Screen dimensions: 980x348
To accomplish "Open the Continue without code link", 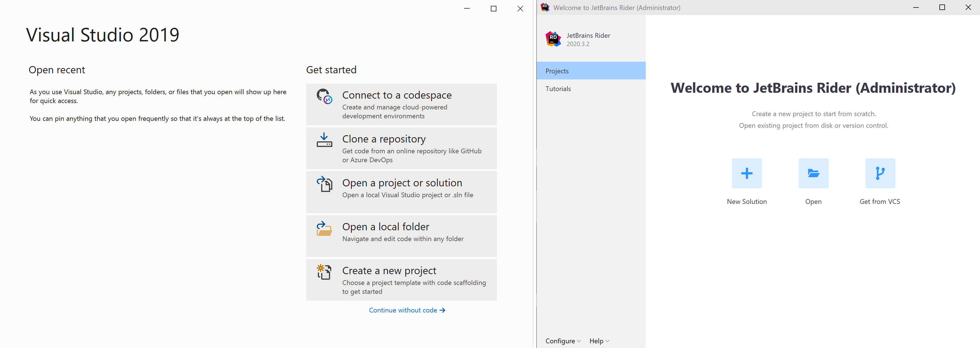I will tap(407, 310).
